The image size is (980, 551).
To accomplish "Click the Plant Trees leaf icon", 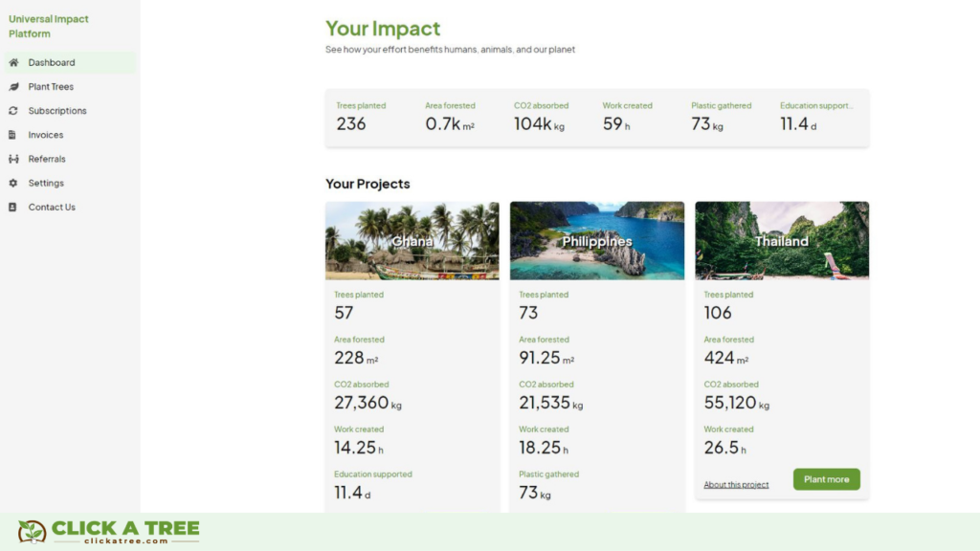I will coord(11,86).
